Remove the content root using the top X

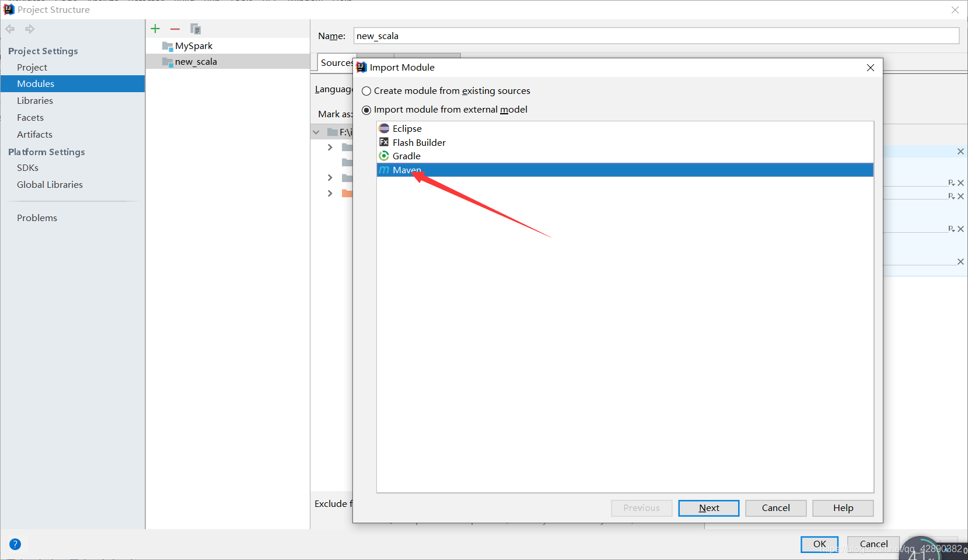[960, 152]
